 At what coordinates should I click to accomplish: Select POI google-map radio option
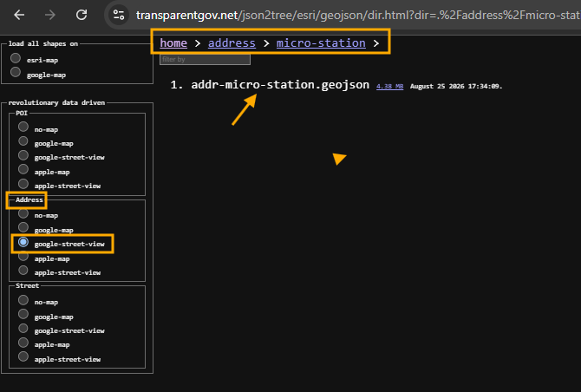pyautogui.click(x=23, y=140)
